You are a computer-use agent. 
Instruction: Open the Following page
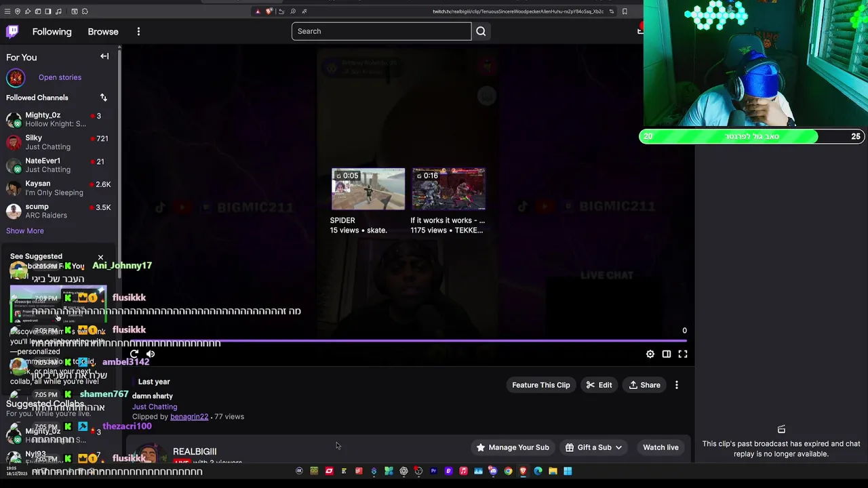click(52, 32)
